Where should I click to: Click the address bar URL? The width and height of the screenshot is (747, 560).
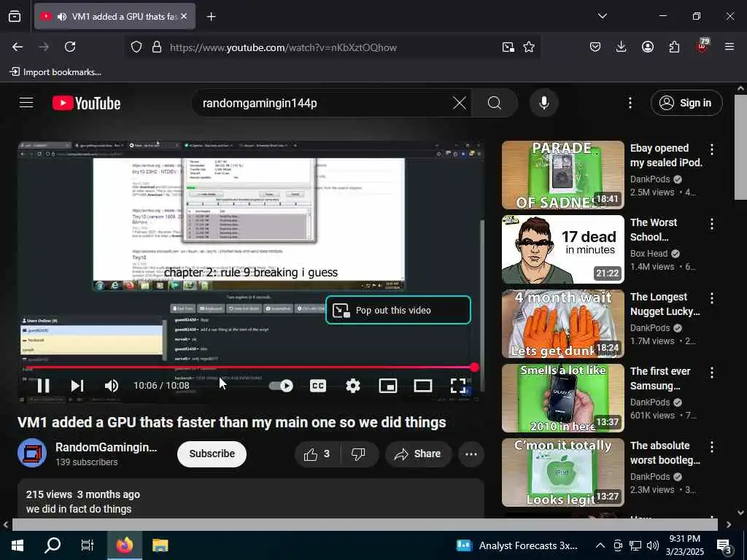(x=283, y=47)
